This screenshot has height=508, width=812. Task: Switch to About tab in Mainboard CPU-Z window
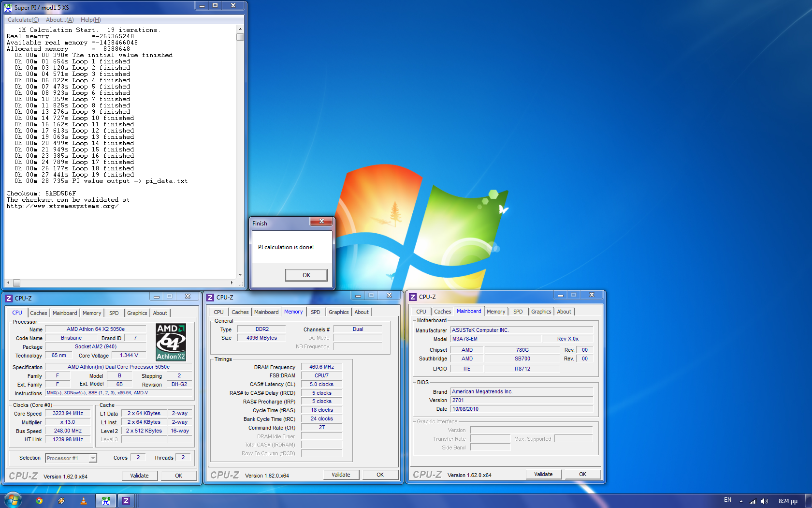click(564, 312)
